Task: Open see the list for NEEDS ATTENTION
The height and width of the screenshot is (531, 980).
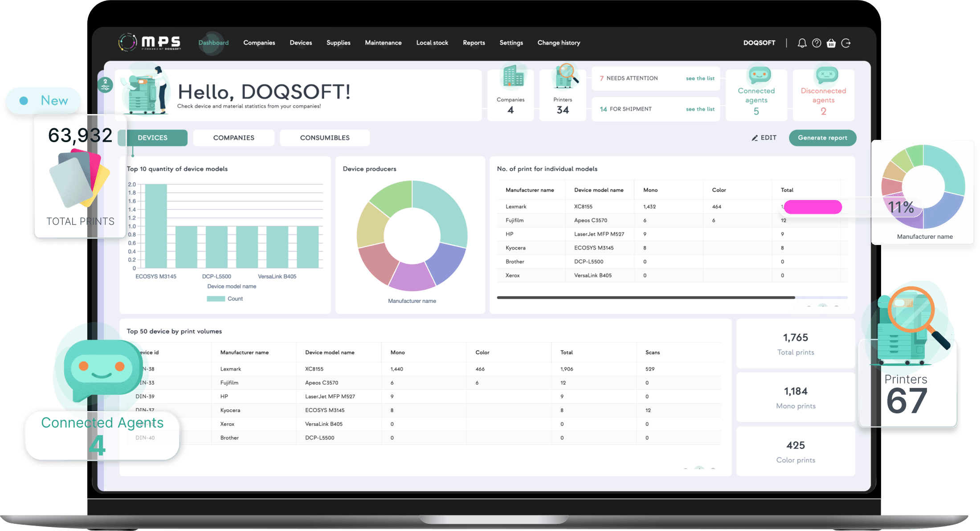Action: click(x=700, y=78)
